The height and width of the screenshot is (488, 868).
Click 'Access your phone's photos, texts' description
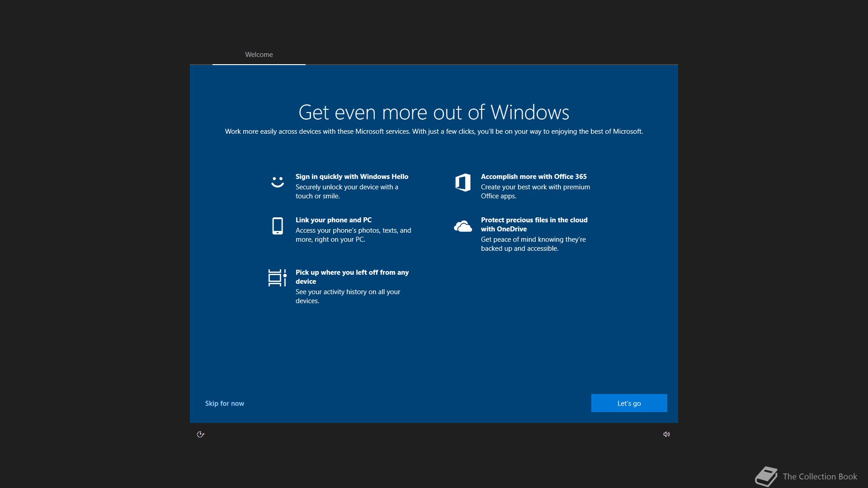point(354,235)
